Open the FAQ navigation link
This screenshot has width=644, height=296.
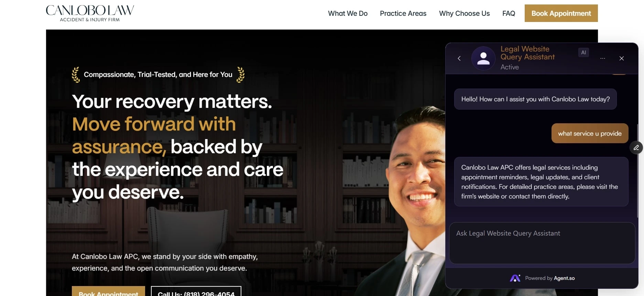click(x=509, y=13)
